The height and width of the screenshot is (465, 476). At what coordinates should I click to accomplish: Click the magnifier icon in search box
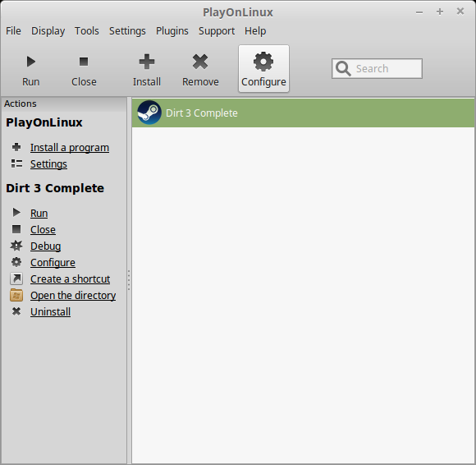coord(343,69)
